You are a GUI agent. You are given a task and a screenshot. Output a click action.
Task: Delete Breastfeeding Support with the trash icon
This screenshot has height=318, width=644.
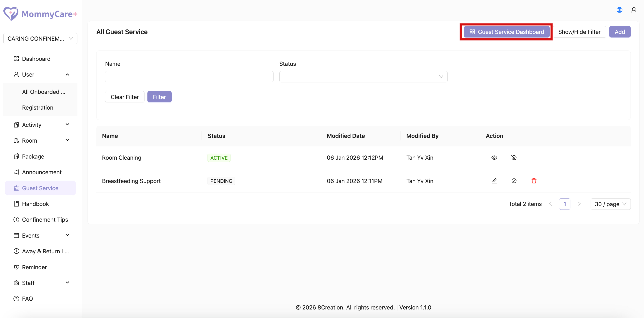pyautogui.click(x=534, y=181)
